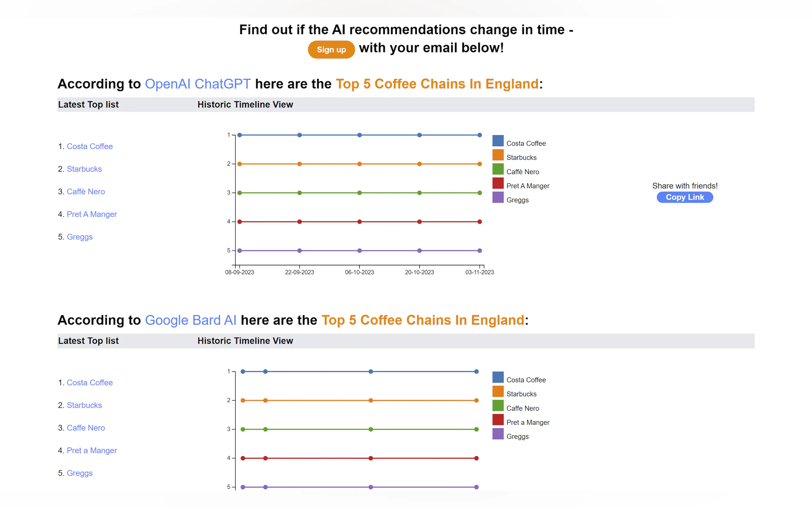Viewport: 812px width, 508px height.
Task: Click Pret A Manger point at 20-10-2023 in ChatGPT chart
Action: [419, 222]
